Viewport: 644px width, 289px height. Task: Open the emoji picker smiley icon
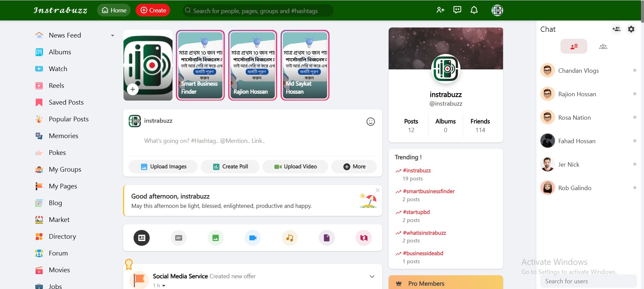coord(370,122)
